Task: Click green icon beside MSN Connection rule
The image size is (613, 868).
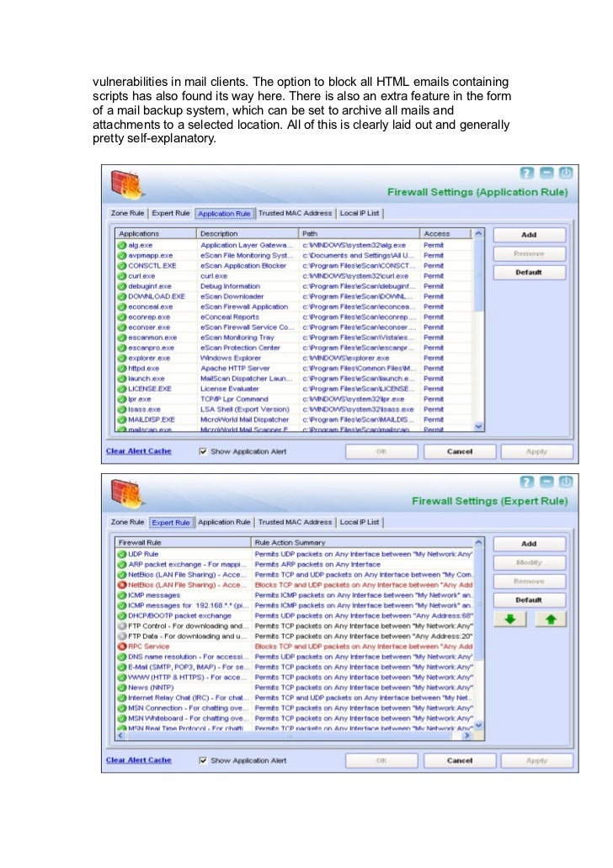Action: coord(122,707)
